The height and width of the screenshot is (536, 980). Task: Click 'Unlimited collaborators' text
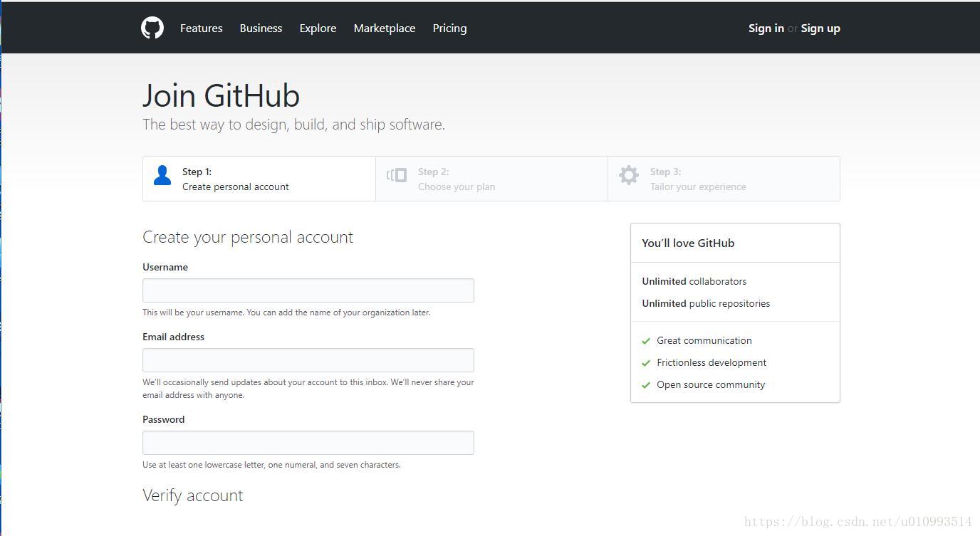(694, 281)
